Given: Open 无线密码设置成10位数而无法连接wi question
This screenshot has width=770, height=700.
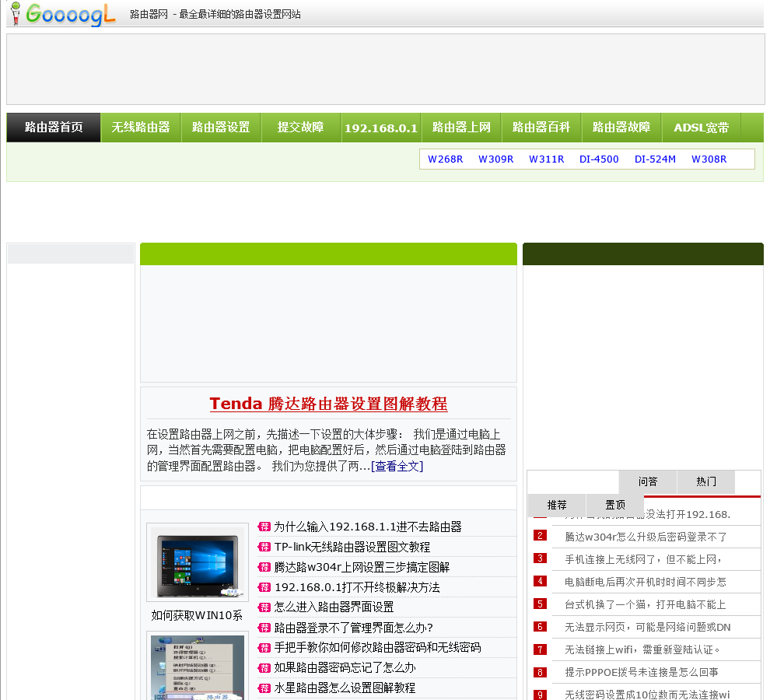Looking at the screenshot, I should coord(647,695).
